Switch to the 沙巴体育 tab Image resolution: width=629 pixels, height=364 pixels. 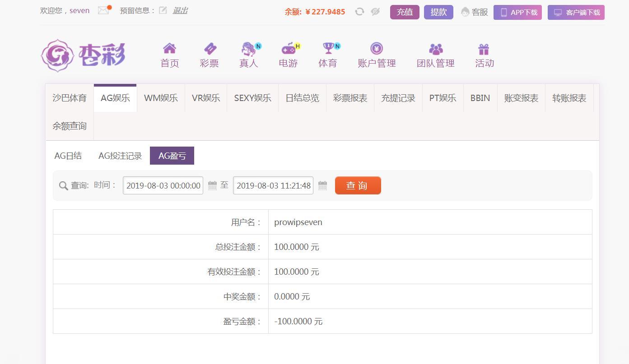point(70,98)
